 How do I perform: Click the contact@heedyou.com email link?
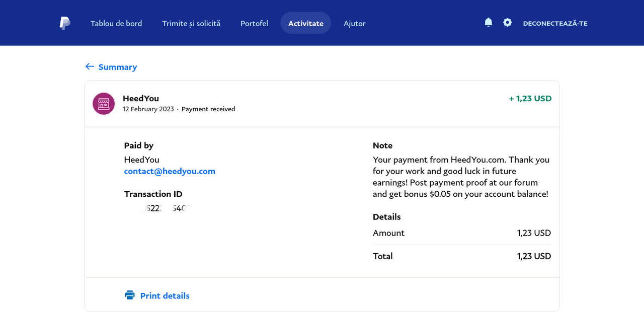170,171
